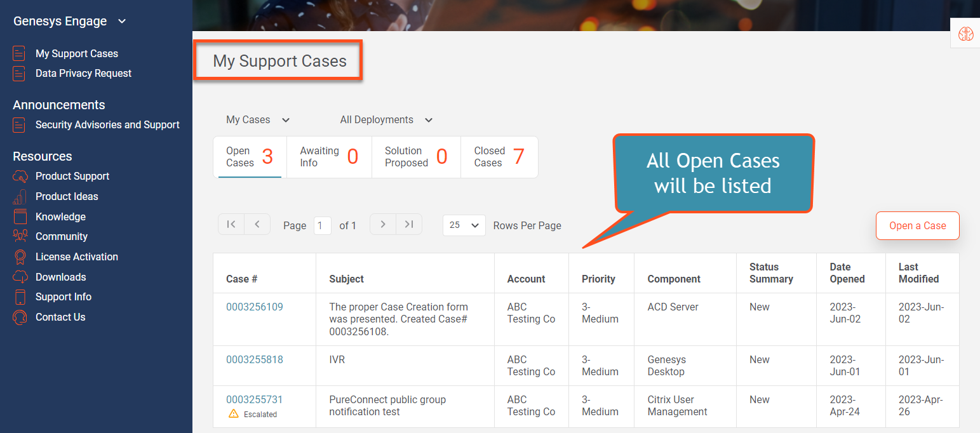
Task: Open the Community link
Action: [62, 236]
